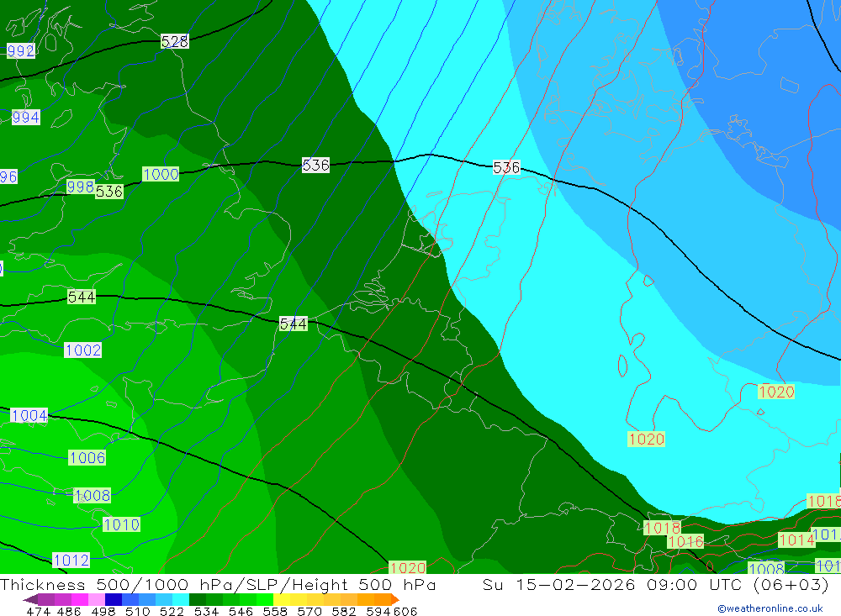Click the legend value 534

[206, 611]
